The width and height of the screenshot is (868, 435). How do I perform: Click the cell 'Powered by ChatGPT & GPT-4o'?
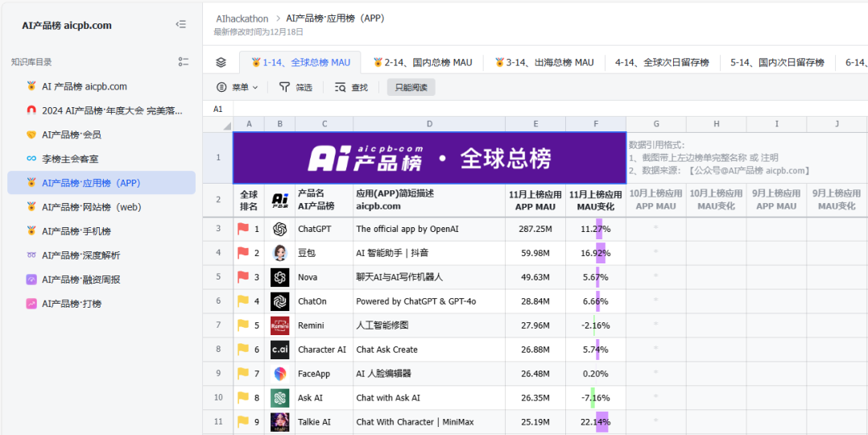(429, 301)
